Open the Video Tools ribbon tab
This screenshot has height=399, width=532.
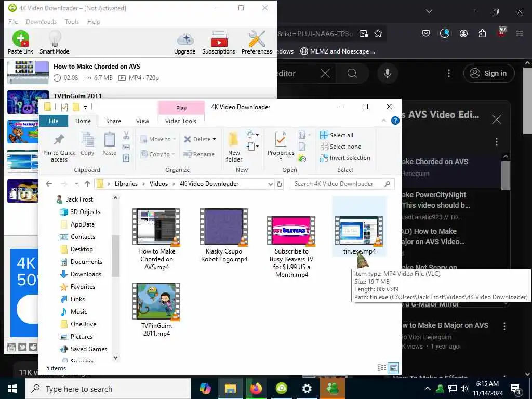click(181, 121)
